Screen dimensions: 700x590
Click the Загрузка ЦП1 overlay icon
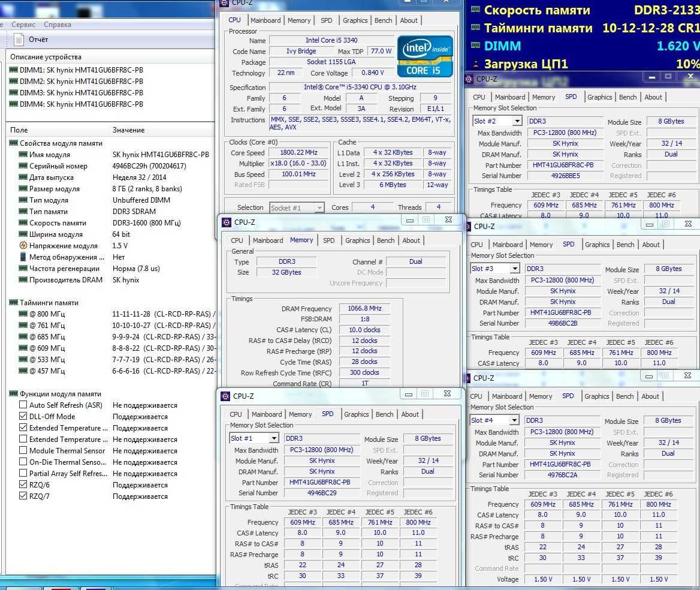pos(476,64)
